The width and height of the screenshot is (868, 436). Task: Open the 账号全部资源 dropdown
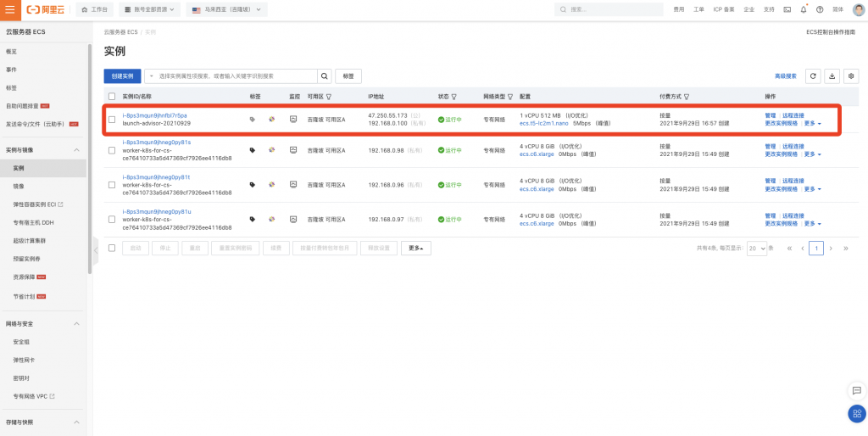click(149, 9)
